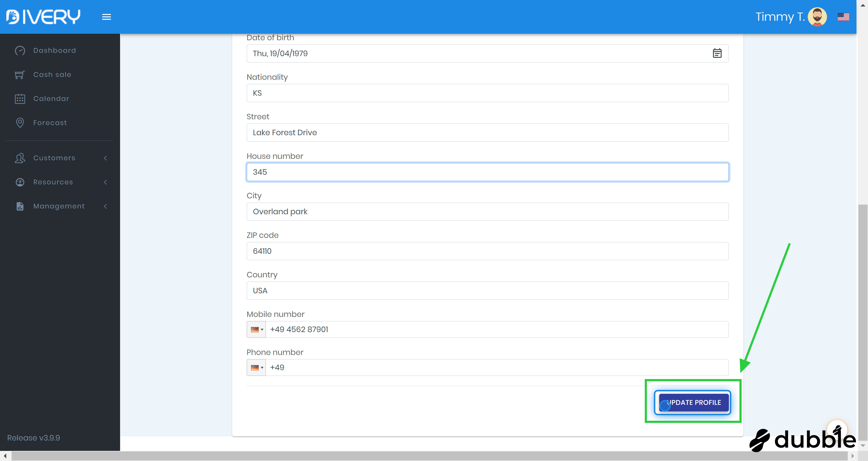This screenshot has height=461, width=868.
Task: Click the Street field Lake Forest Drive
Action: tap(488, 132)
